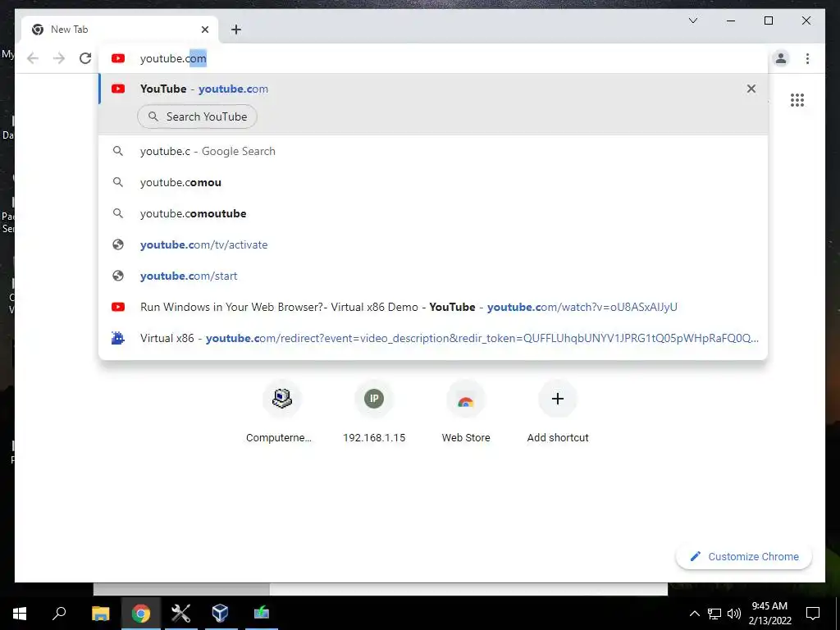The width and height of the screenshot is (840, 630).
Task: Open the Windows notification center
Action: 813,614
